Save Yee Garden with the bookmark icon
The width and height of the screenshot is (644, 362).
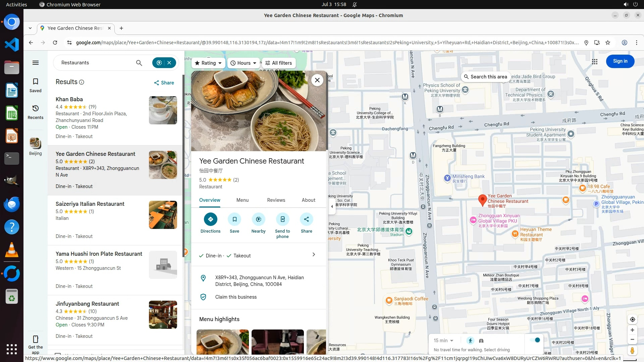(234, 220)
